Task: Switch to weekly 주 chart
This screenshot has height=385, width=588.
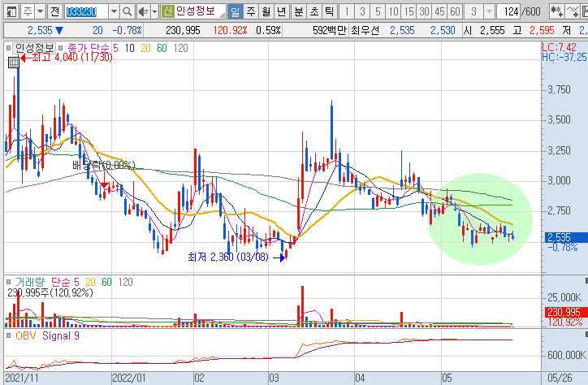Action: coord(250,11)
